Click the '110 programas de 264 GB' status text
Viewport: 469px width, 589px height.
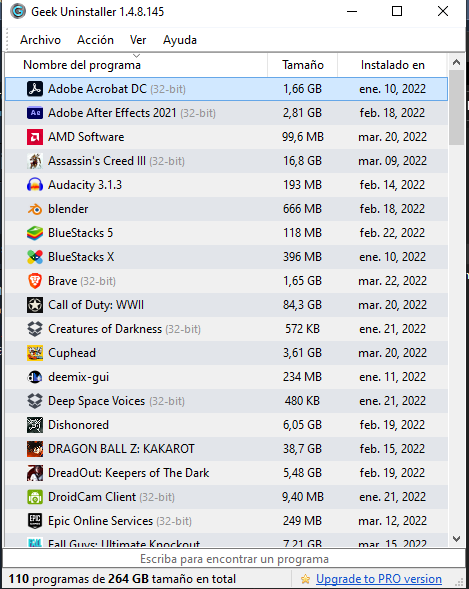122,579
